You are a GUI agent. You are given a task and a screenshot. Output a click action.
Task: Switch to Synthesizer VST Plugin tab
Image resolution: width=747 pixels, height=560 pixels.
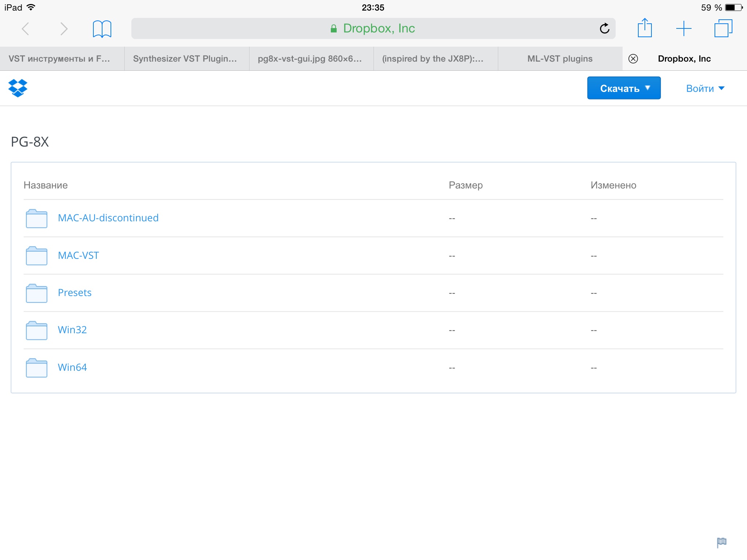(x=185, y=59)
